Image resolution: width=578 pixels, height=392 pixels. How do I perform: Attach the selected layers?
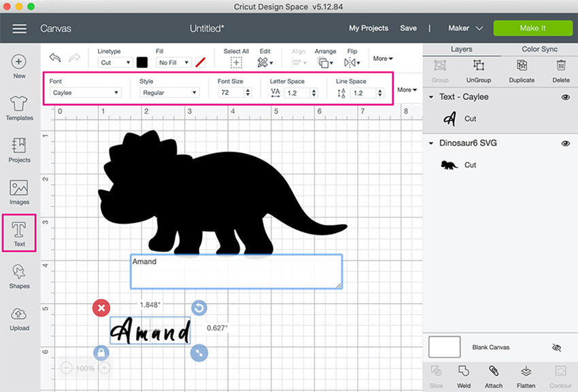(x=494, y=376)
